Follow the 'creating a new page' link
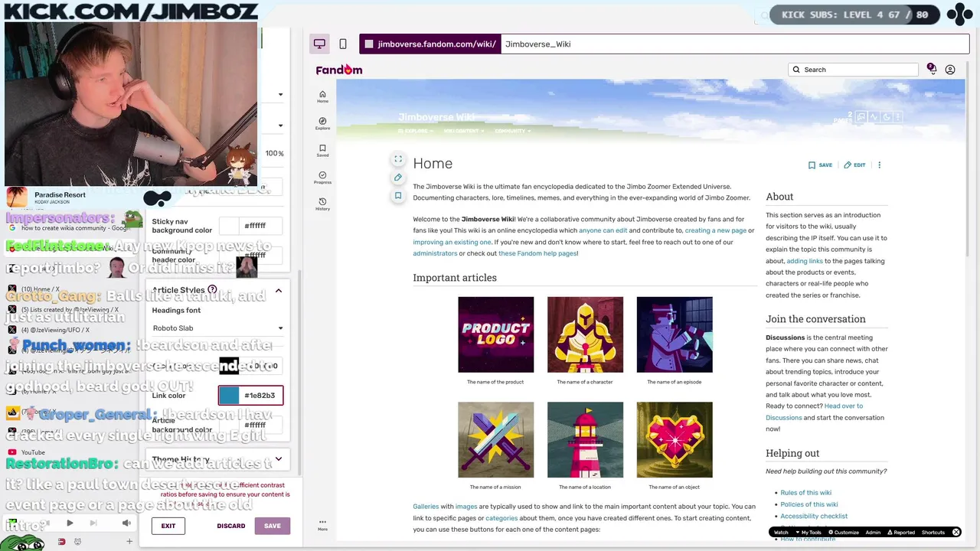Image resolution: width=980 pixels, height=551 pixels. [x=715, y=230]
